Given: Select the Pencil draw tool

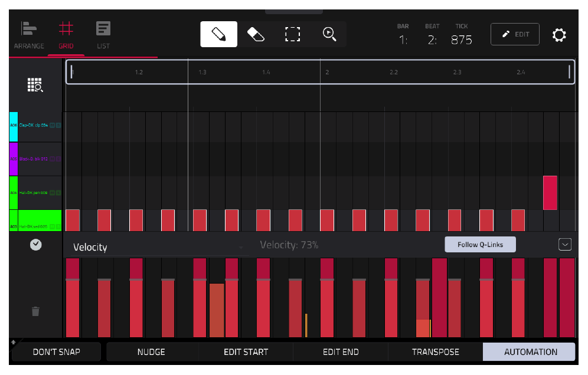Looking at the screenshot, I should click(x=218, y=34).
